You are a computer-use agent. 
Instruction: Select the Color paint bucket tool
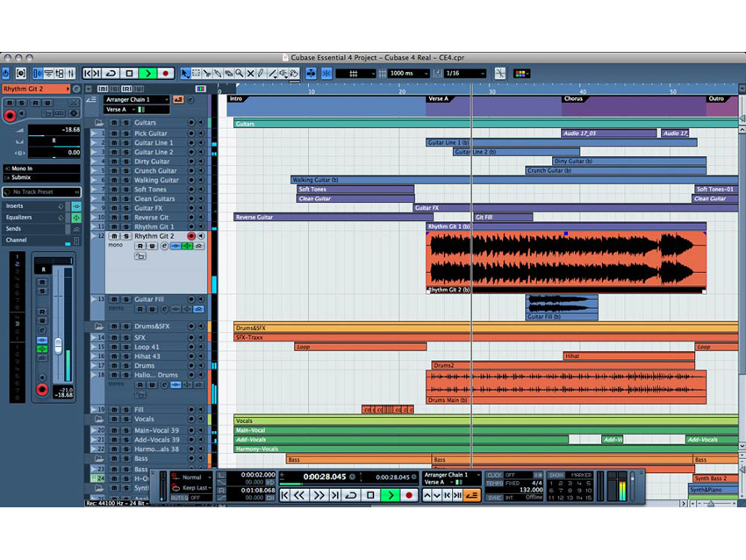[x=295, y=73]
